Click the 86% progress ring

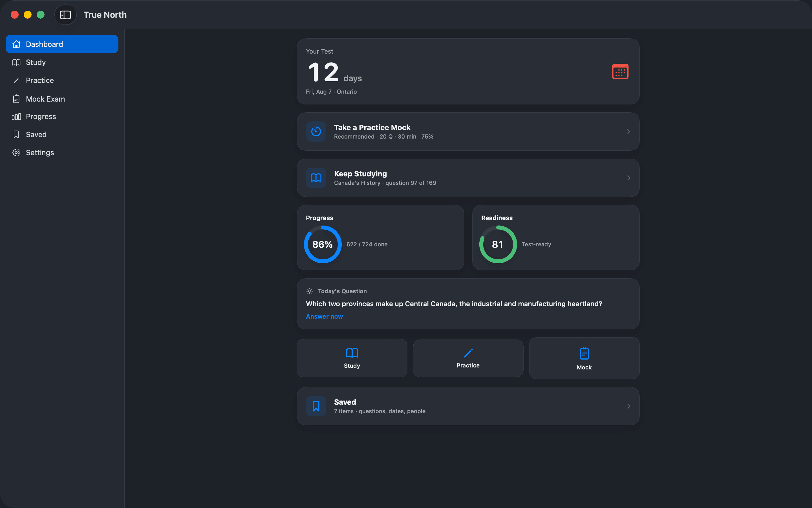(x=323, y=244)
